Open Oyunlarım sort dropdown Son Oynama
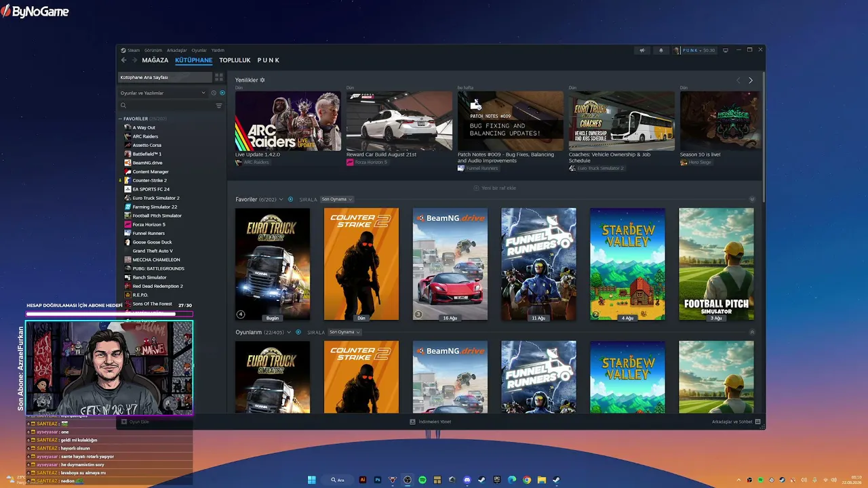This screenshot has height=488, width=868. [x=344, y=332]
